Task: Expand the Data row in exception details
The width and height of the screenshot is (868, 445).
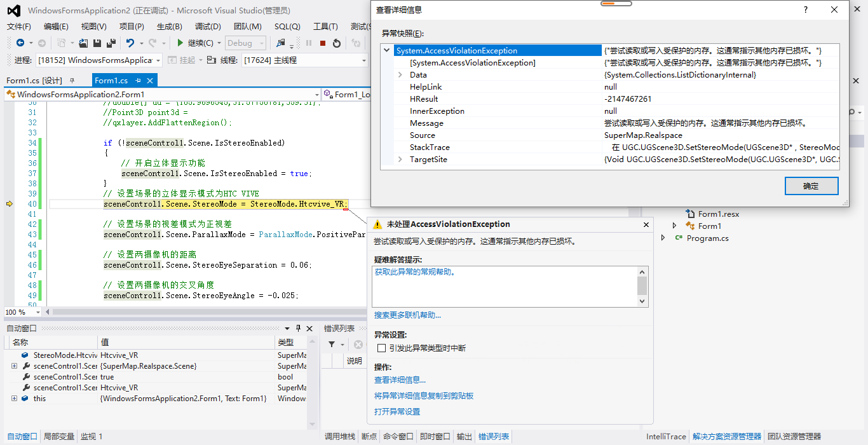Action: (x=400, y=75)
